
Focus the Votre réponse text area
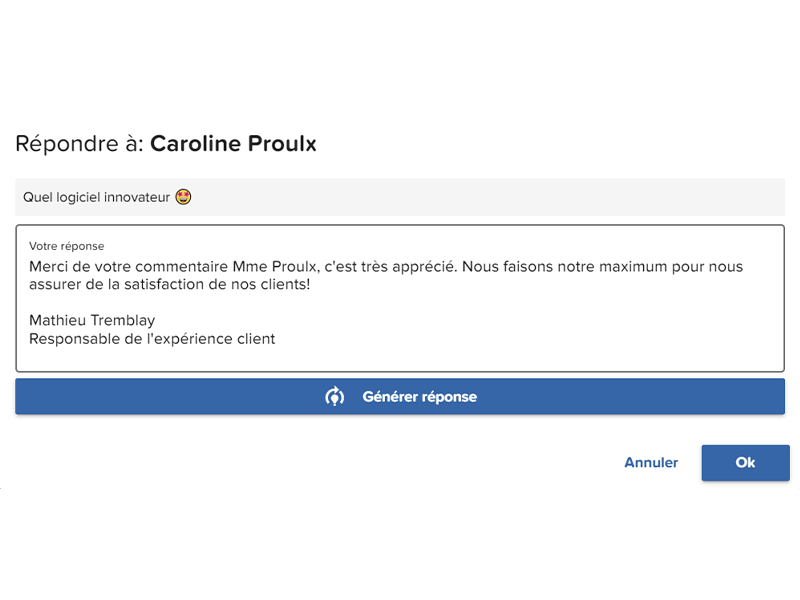pos(400,298)
